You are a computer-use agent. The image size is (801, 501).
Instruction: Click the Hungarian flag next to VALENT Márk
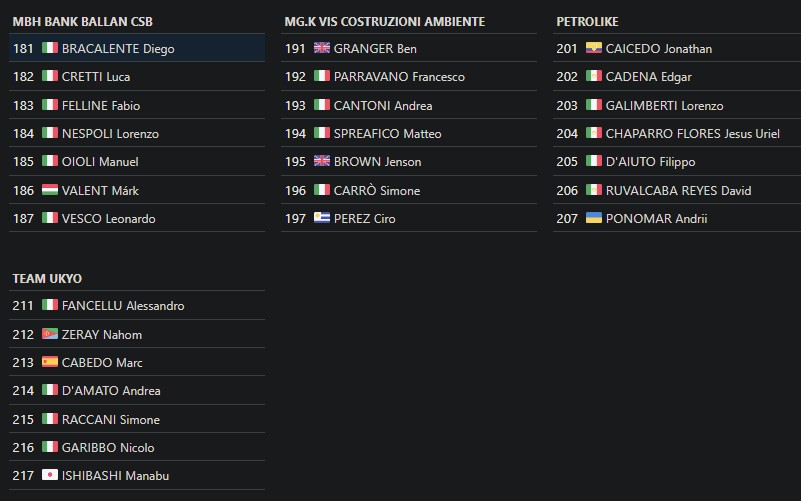click(x=50, y=190)
